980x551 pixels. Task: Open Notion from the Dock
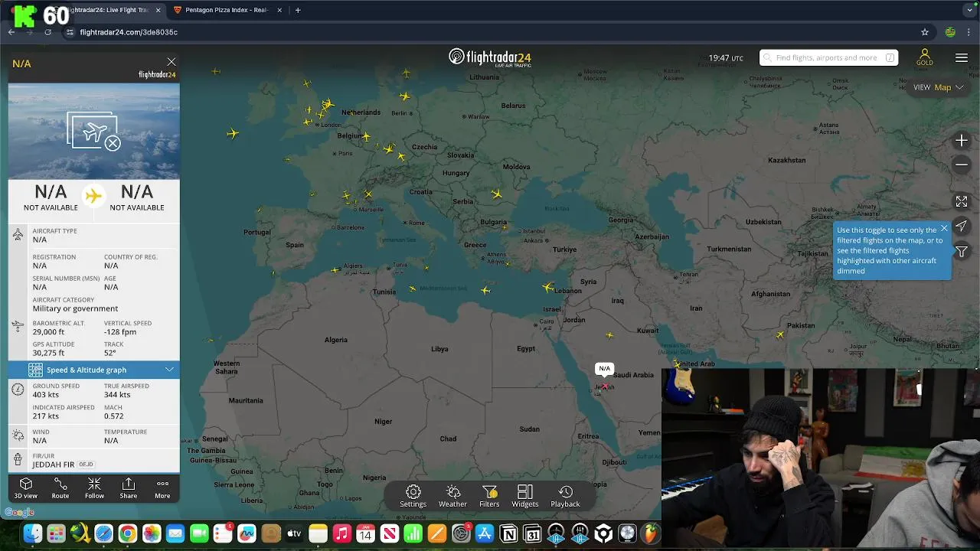point(508,533)
